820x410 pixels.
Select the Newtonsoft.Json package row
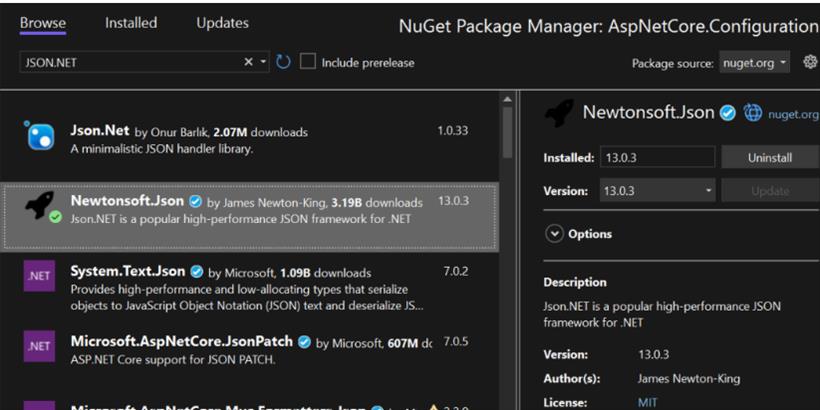[x=249, y=217]
